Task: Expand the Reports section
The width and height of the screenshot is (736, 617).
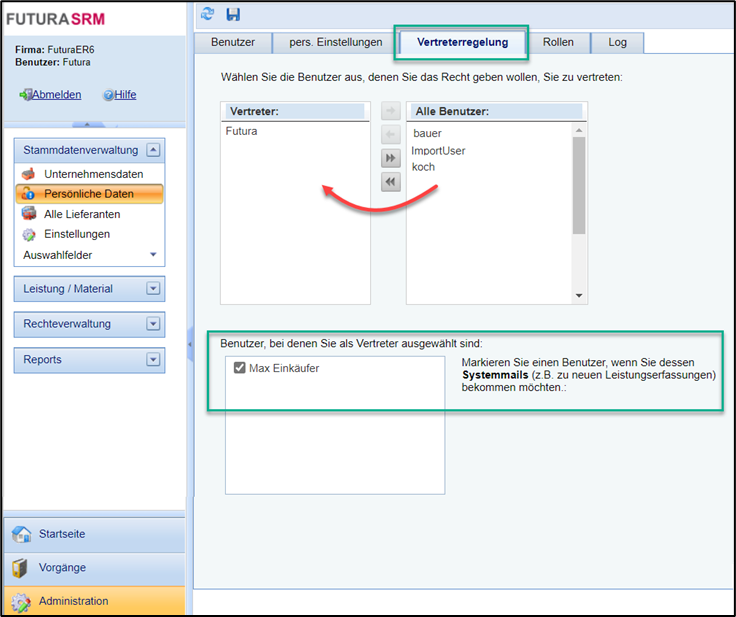Action: coord(153,360)
